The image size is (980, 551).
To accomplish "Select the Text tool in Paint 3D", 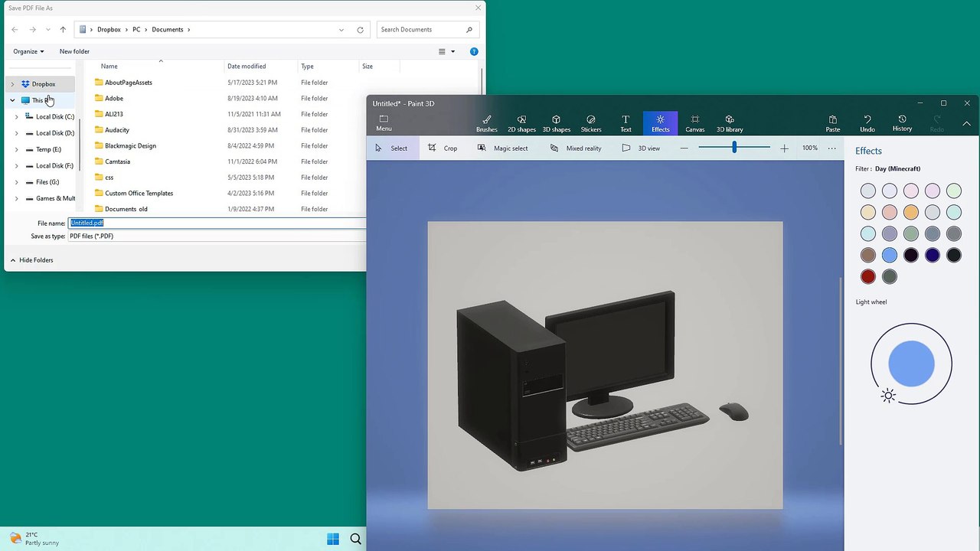I will point(626,123).
